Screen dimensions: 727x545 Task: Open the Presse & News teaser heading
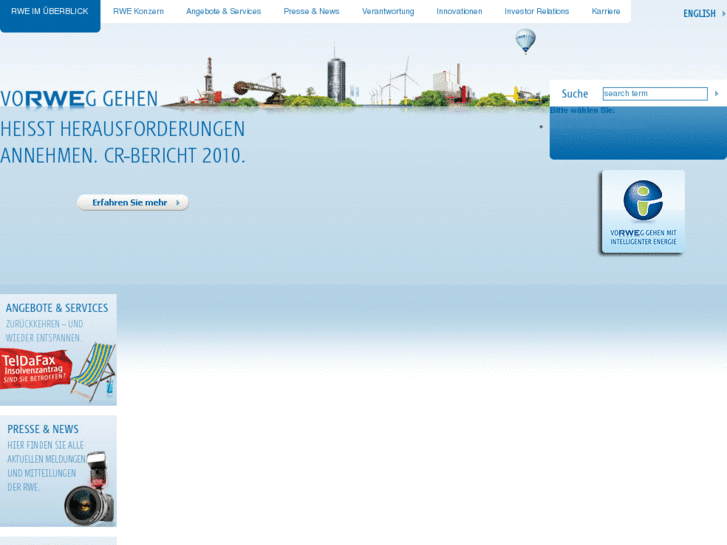(43, 429)
